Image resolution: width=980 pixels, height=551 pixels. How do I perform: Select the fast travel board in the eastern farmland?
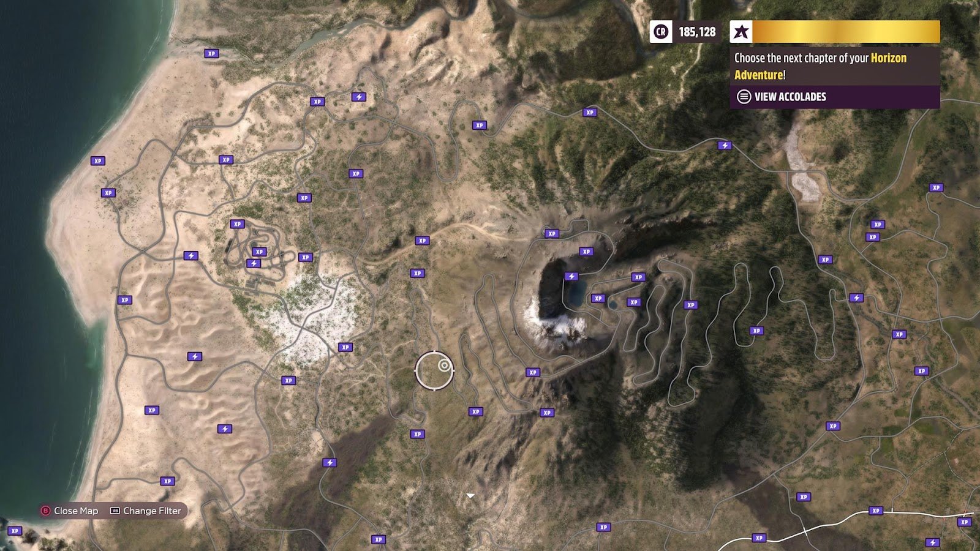(x=856, y=298)
